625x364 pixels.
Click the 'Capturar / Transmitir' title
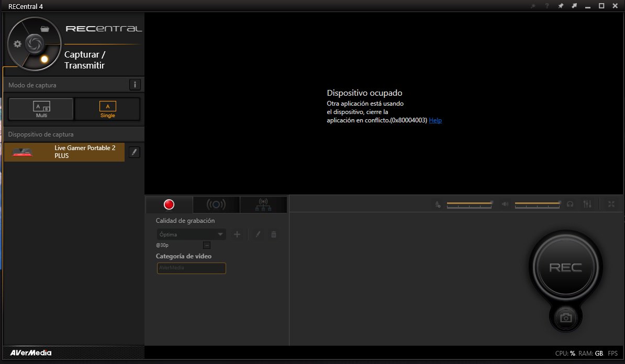84,60
